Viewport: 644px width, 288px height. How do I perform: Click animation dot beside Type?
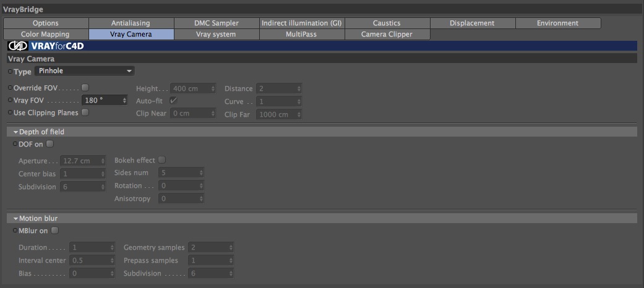point(11,71)
